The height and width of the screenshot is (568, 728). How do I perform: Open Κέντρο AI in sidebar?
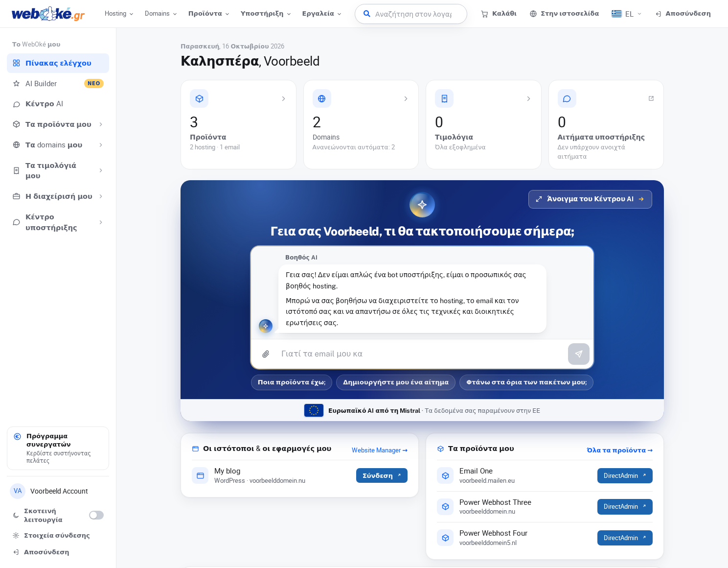tap(58, 104)
